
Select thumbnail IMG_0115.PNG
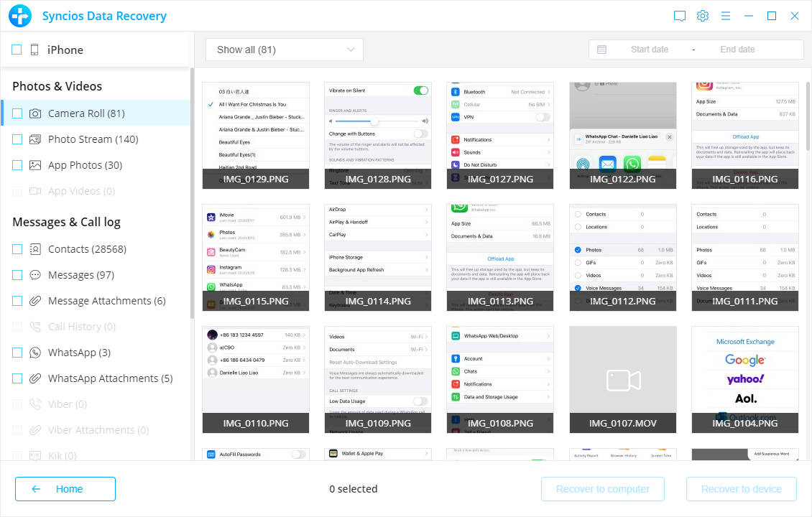(256, 258)
